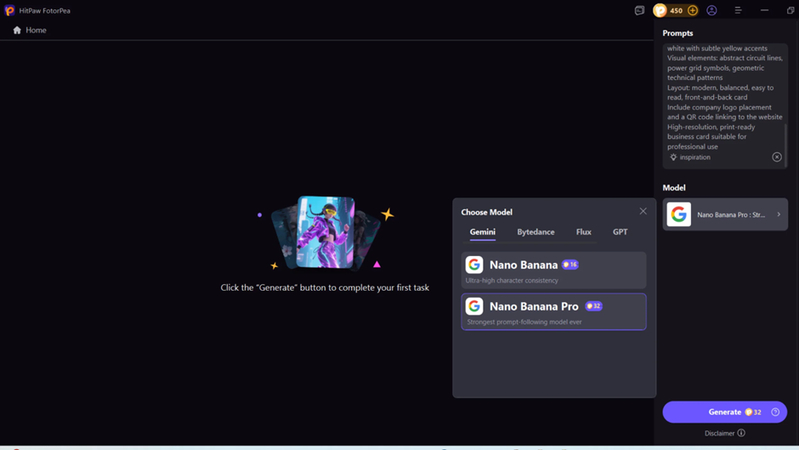
Task: Switch to the GPT tab
Action: pos(620,232)
